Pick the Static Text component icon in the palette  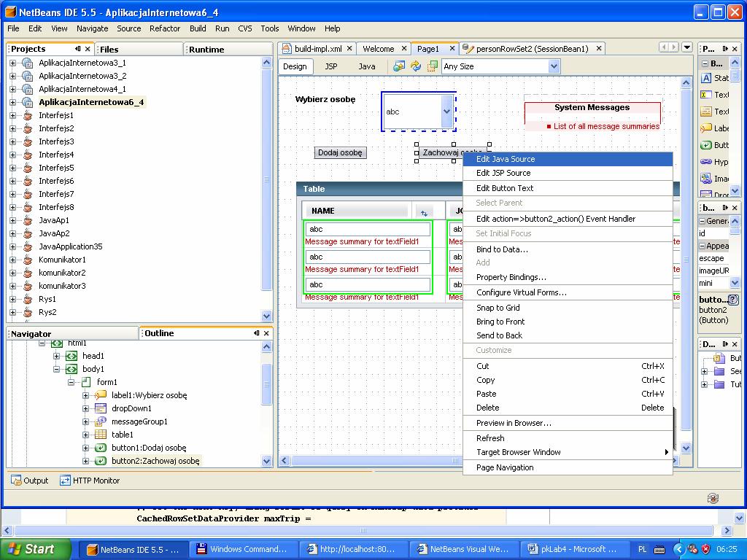click(x=706, y=78)
